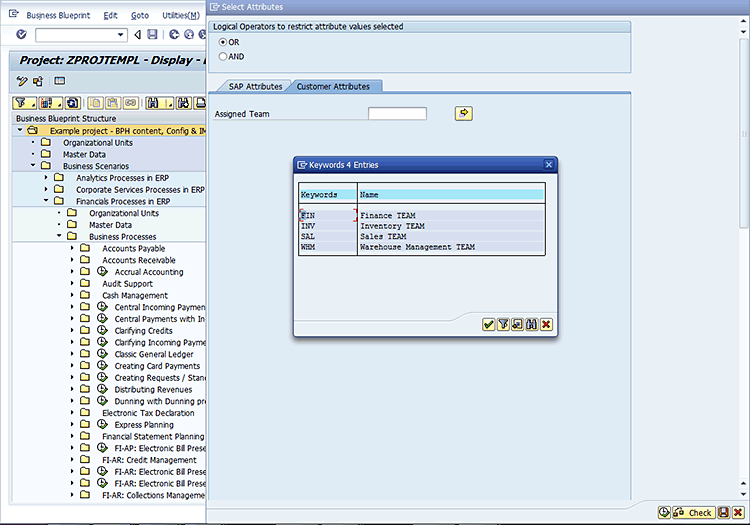Cancel the Keywords dialog with red X
The height and width of the screenshot is (525, 750).
point(546,324)
